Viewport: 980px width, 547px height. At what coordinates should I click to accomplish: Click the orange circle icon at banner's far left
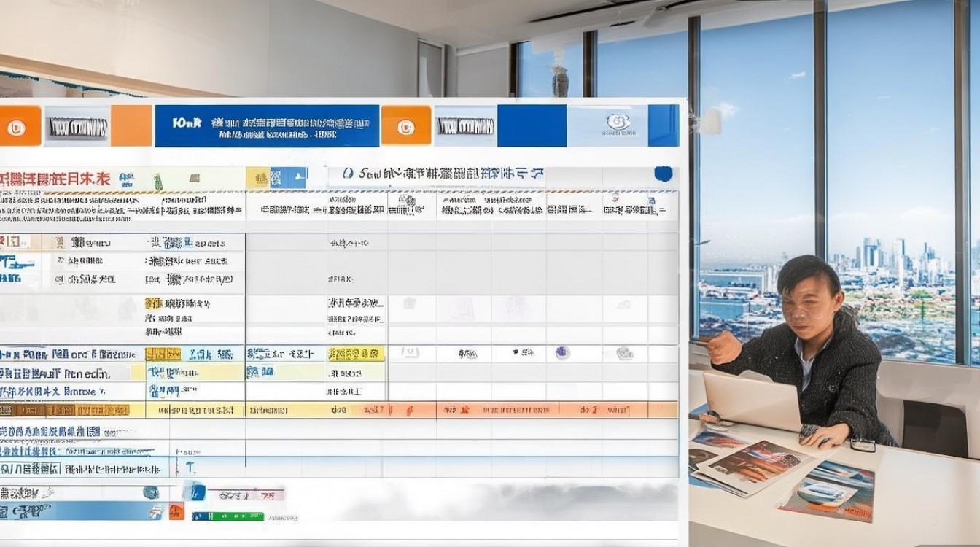16,128
